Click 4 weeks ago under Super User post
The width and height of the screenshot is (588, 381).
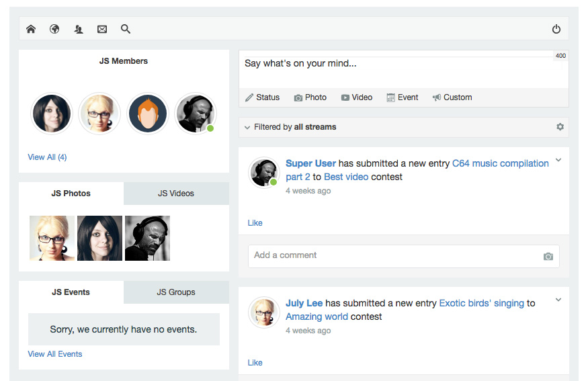pos(308,191)
